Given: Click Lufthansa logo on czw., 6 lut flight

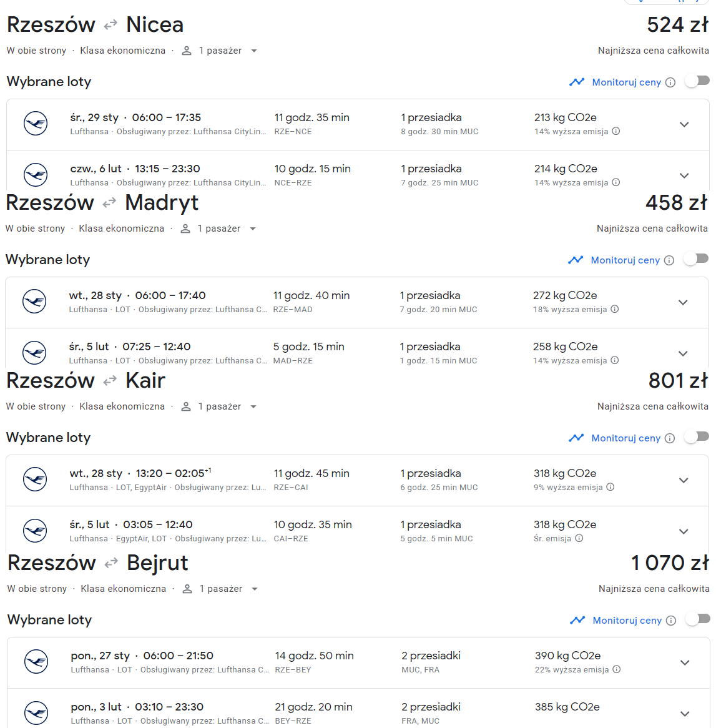Looking at the screenshot, I should pyautogui.click(x=36, y=175).
